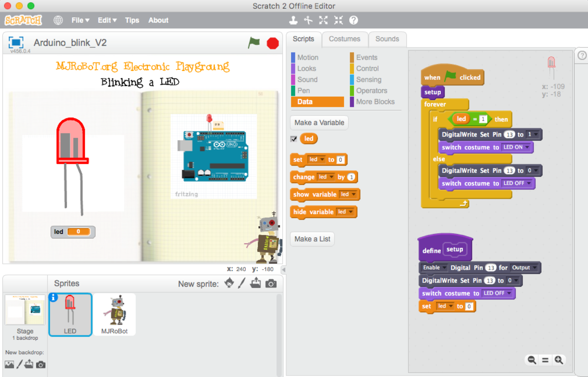This screenshot has height=377, width=588.
Task: Click Make a List button
Action: (312, 239)
